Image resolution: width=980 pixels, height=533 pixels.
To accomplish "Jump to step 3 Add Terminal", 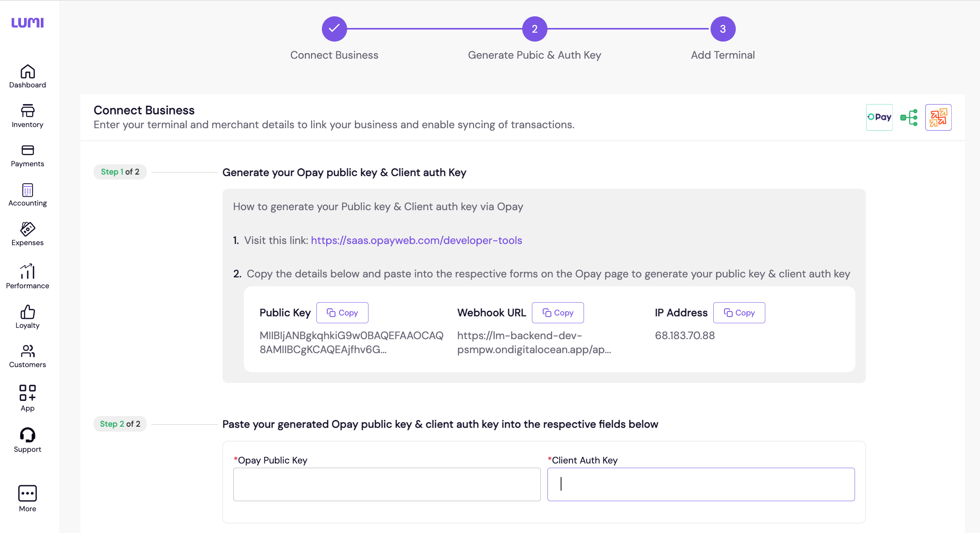I will 723,29.
